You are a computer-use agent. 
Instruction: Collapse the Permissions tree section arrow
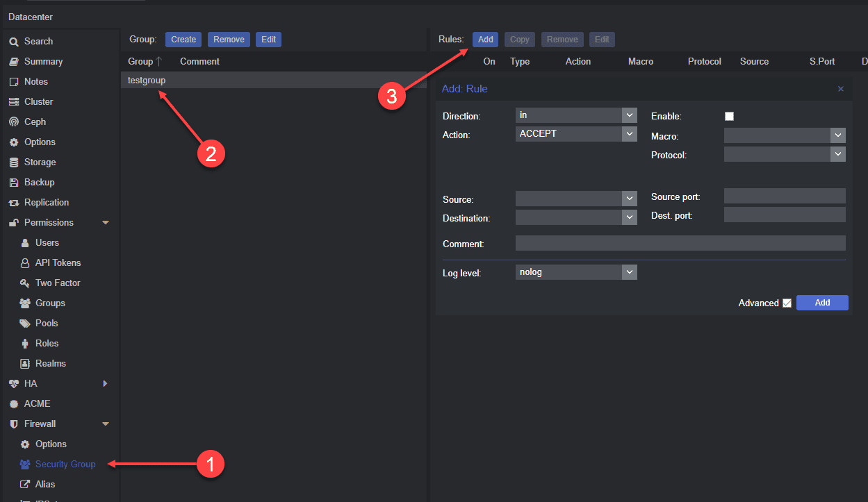pyautogui.click(x=106, y=223)
